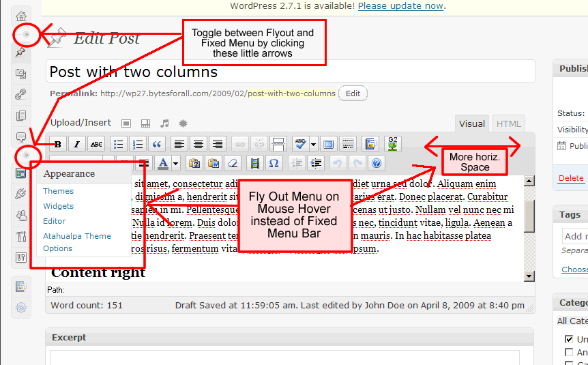Viewport: 588px width, 365px height.
Task: Open Atahualpa Theme Options in flyout
Action: tap(77, 242)
